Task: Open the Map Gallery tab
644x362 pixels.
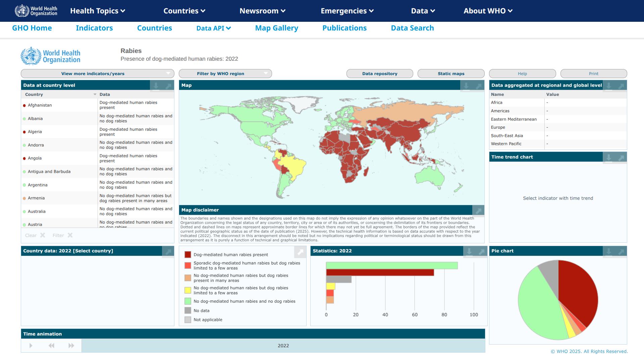Action: tap(276, 28)
